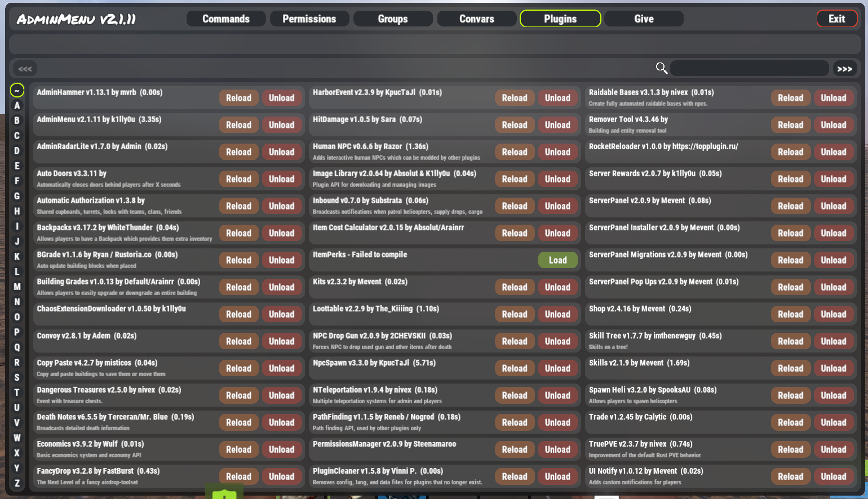Open the Commands tab
The width and height of the screenshot is (868, 499).
click(226, 19)
